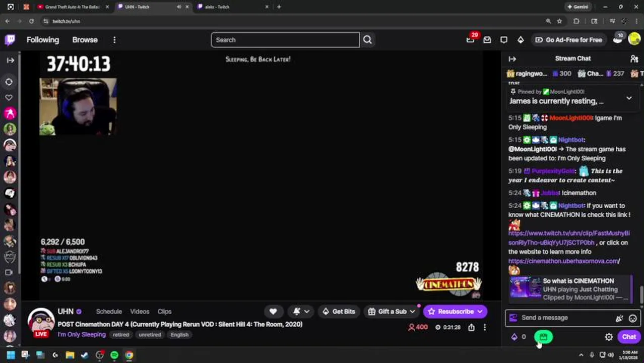Open the chat settings gear

click(609, 337)
